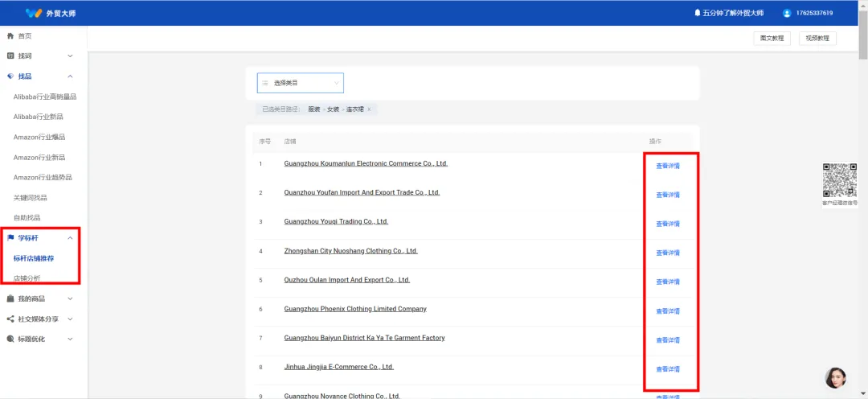868x399 pixels.
Task: Click the 视频教程 button
Action: click(x=817, y=39)
